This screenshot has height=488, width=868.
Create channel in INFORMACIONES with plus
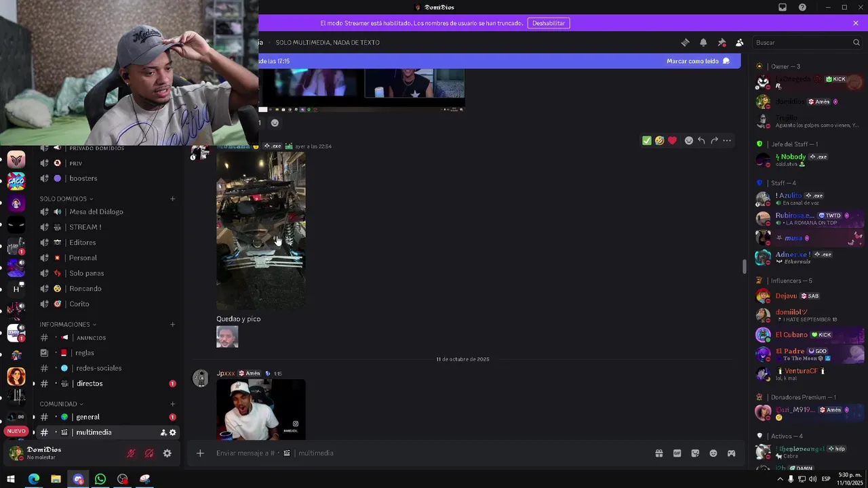(x=172, y=324)
